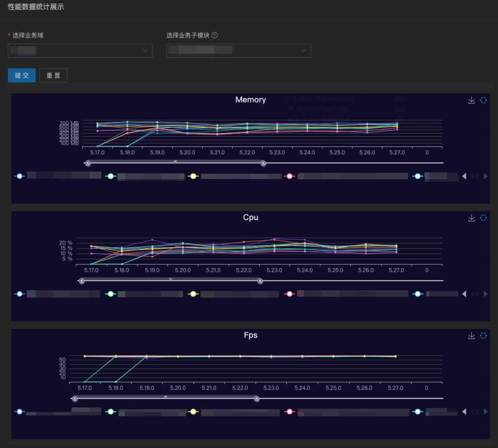Toggle the blue series in Memory legend
Viewport: 498px width, 448px height.
(20, 176)
